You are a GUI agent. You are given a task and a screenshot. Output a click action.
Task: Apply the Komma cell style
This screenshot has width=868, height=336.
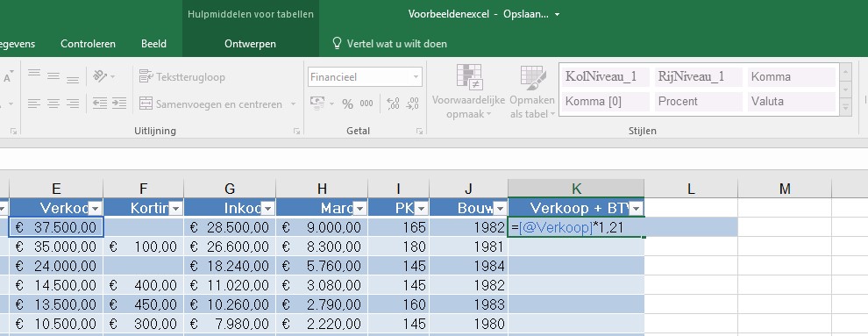(x=791, y=76)
